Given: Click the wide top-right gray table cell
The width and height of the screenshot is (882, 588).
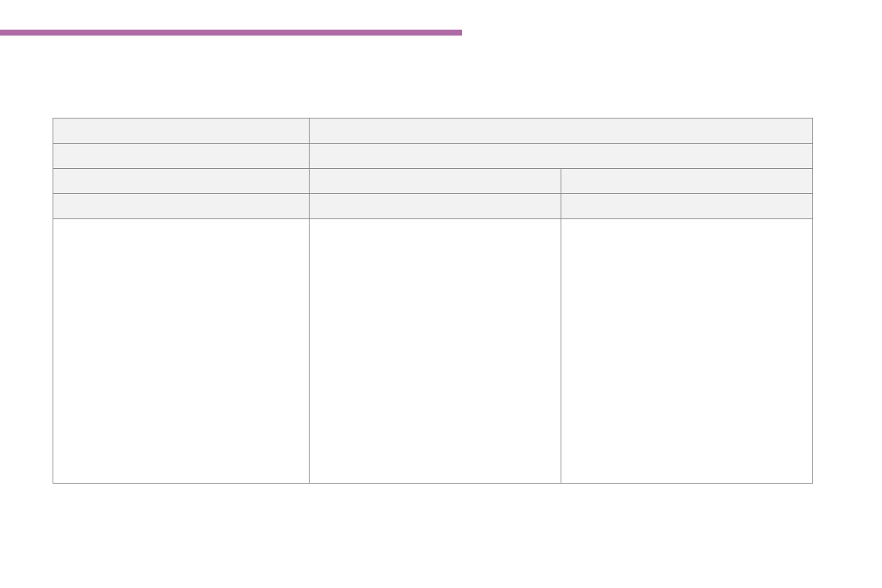Looking at the screenshot, I should tap(561, 130).
